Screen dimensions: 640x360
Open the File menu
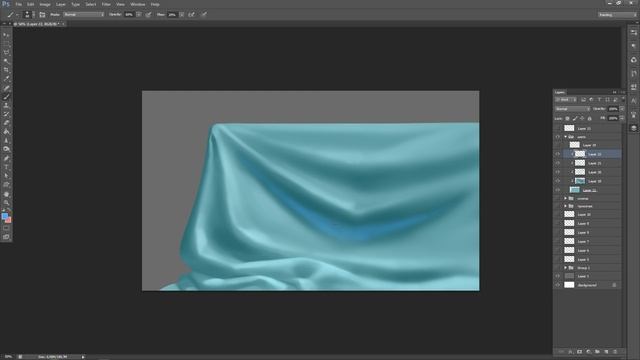point(18,4)
